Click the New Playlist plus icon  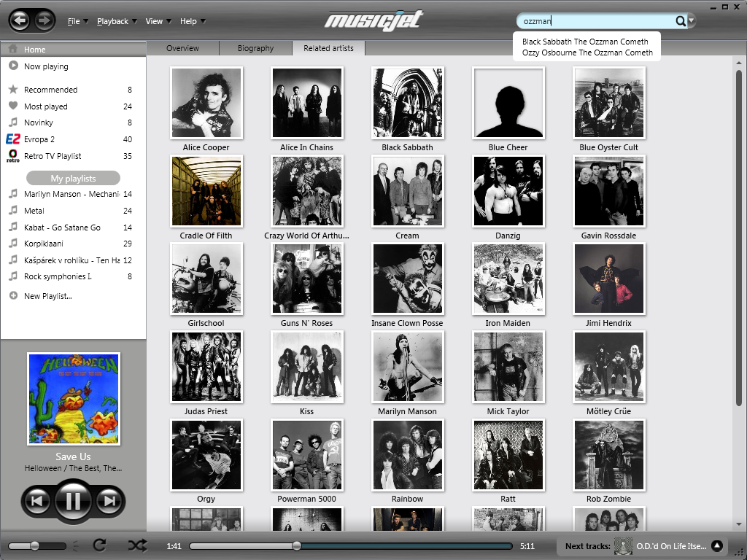(13, 296)
